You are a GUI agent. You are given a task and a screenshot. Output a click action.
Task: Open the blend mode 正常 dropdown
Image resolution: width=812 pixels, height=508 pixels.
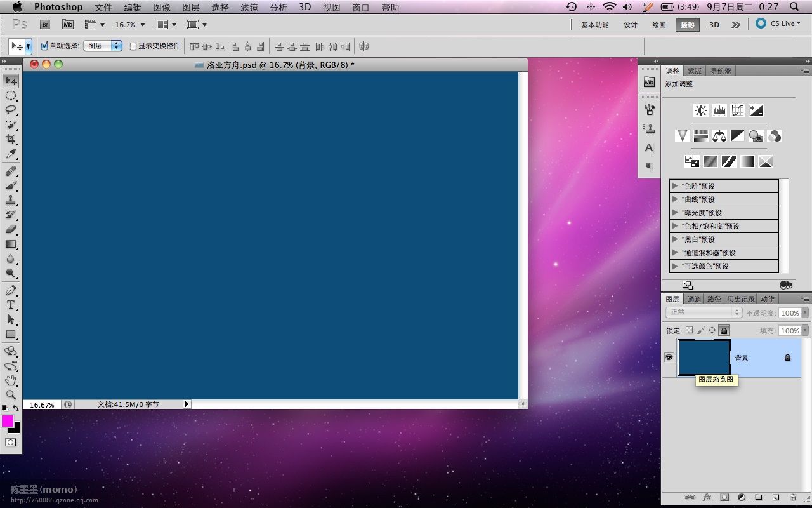click(x=704, y=312)
